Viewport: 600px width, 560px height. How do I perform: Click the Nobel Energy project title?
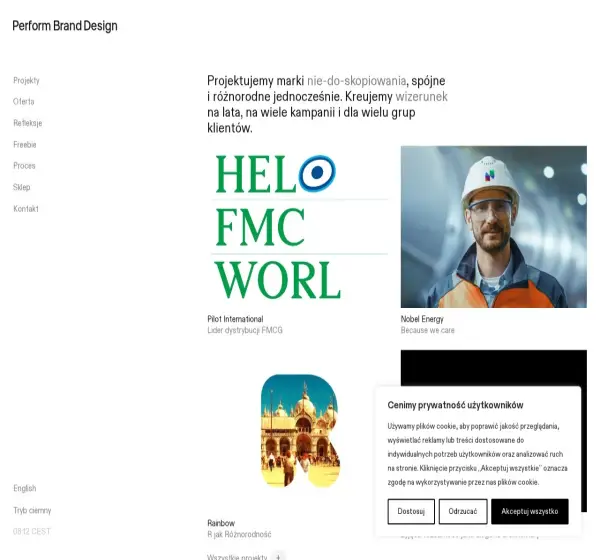(422, 319)
